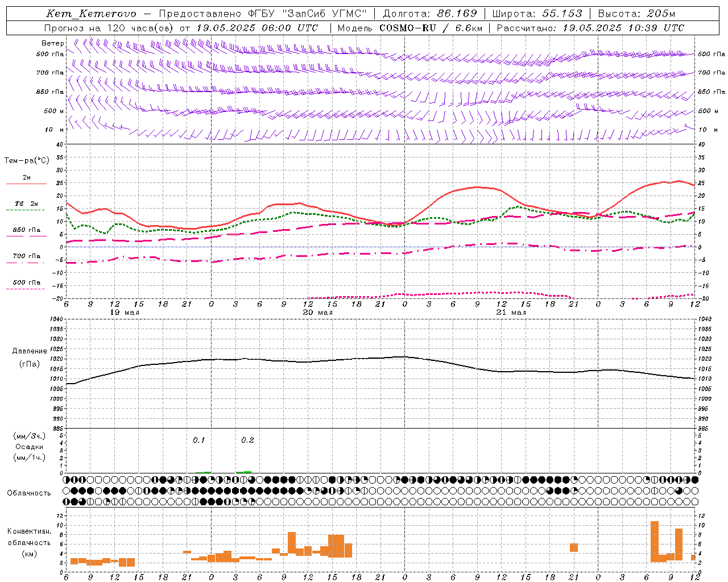Click the '(мм/3ч.)' units label
Image resolution: width=728 pixels, height=582 pixels.
30,436
